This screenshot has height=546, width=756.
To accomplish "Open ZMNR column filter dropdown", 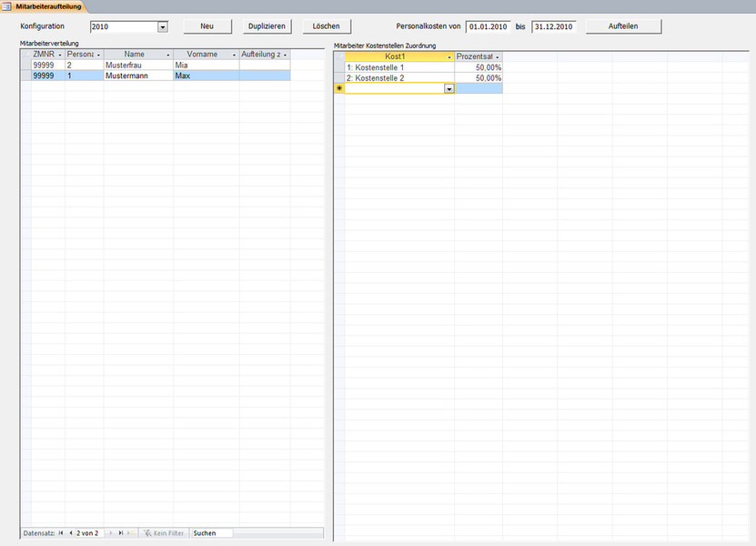I will tap(60, 55).
